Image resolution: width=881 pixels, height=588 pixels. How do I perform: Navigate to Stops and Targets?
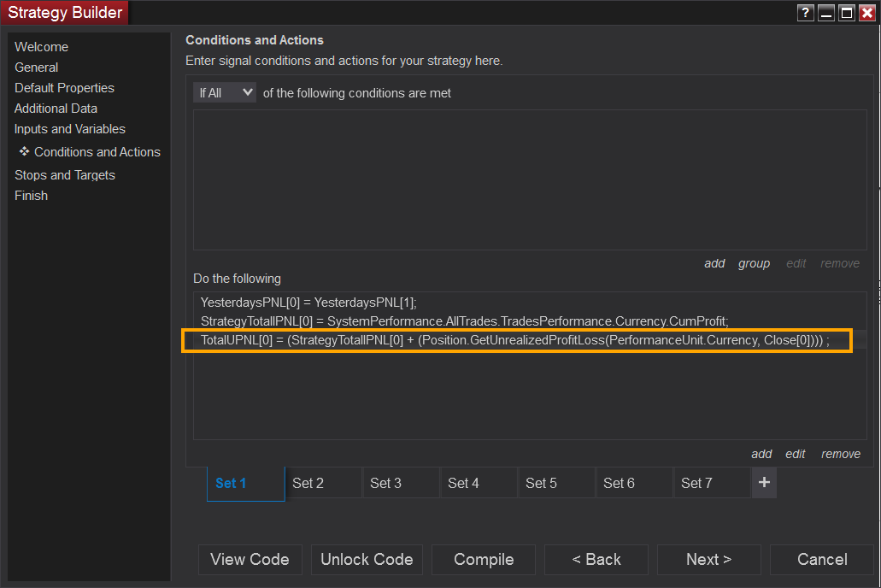[x=65, y=175]
